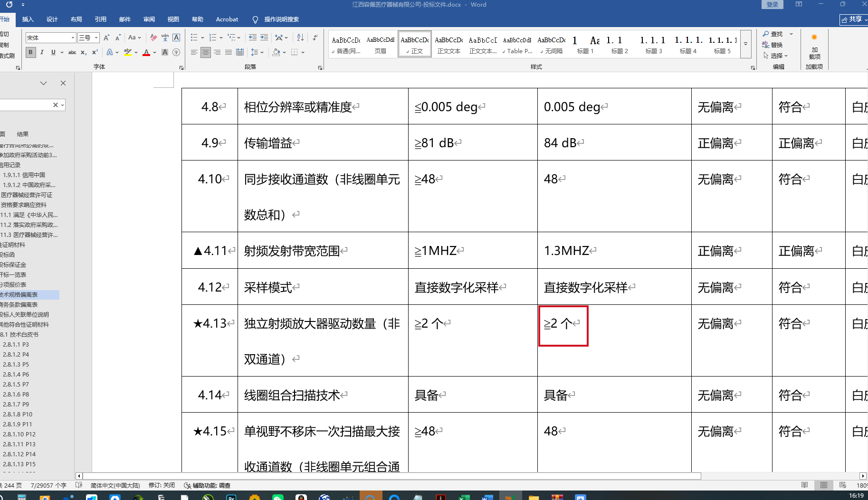868x500 pixels.
Task: Align text right
Action: (x=217, y=52)
